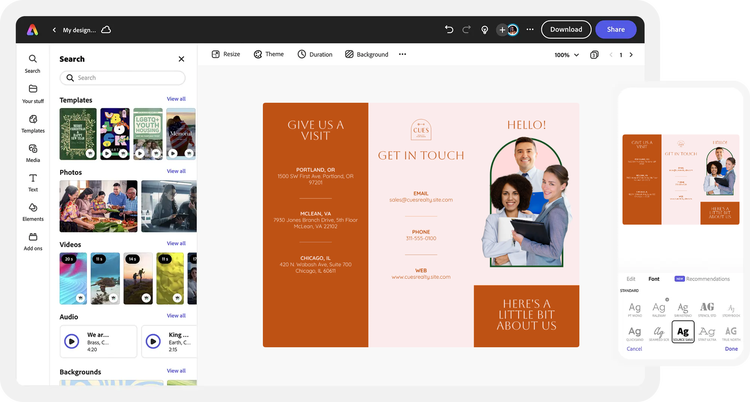Choose the Raleway font sample
The image size is (750, 402).
(659, 309)
